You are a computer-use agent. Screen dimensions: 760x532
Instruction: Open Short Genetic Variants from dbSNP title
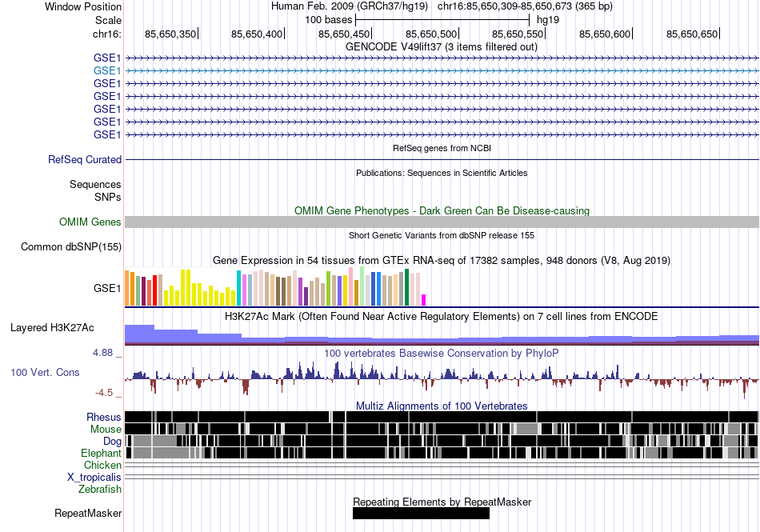442,235
